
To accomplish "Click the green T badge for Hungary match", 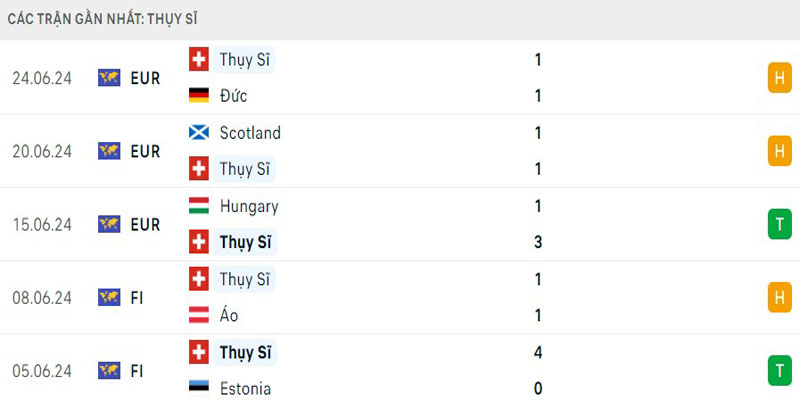I will tap(780, 224).
